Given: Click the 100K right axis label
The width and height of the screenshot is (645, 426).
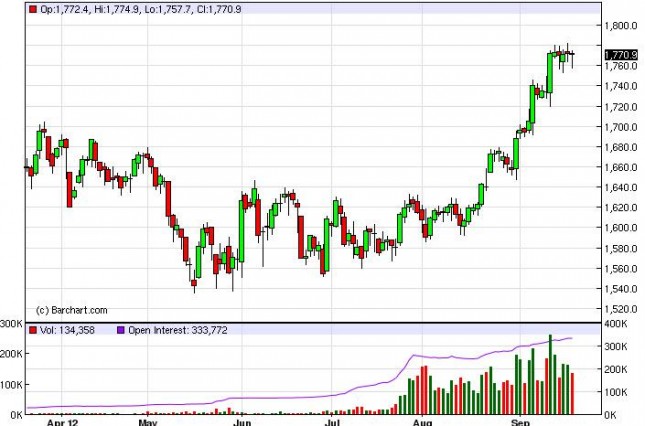Looking at the screenshot, I should click(615, 392).
